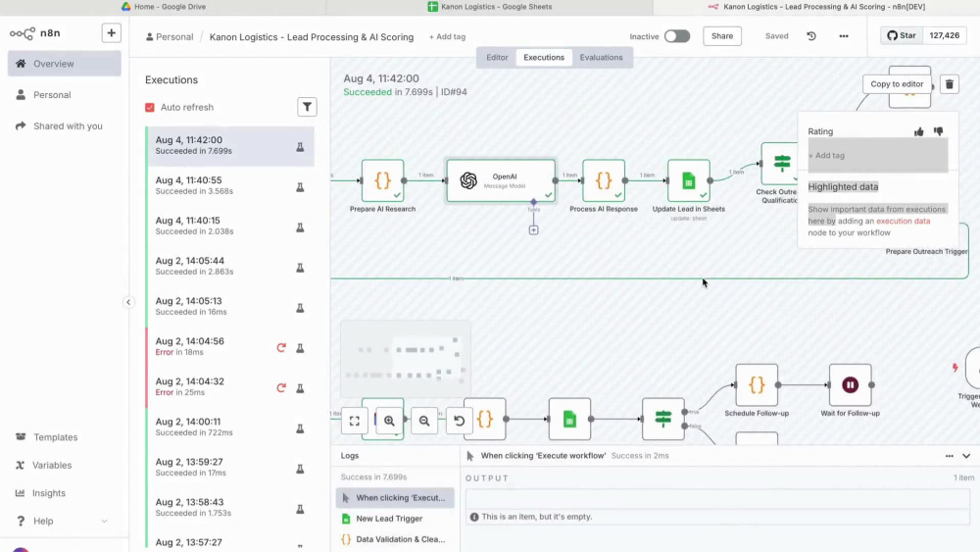The image size is (980, 552).
Task: Toggle the Auto refresh checkbox
Action: click(x=149, y=108)
